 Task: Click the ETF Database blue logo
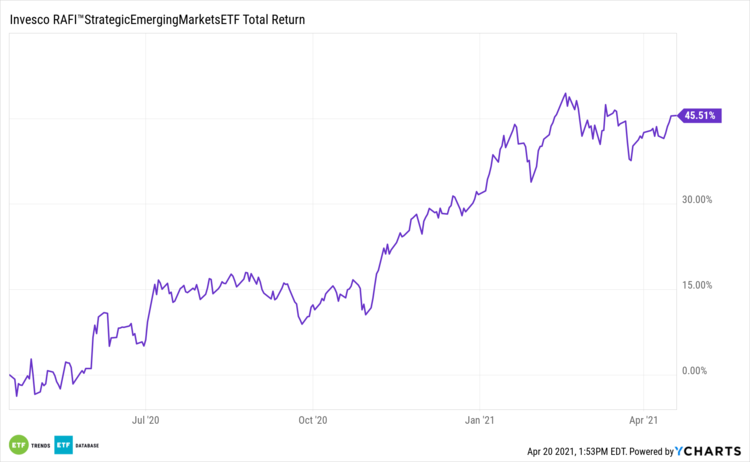coord(64,444)
